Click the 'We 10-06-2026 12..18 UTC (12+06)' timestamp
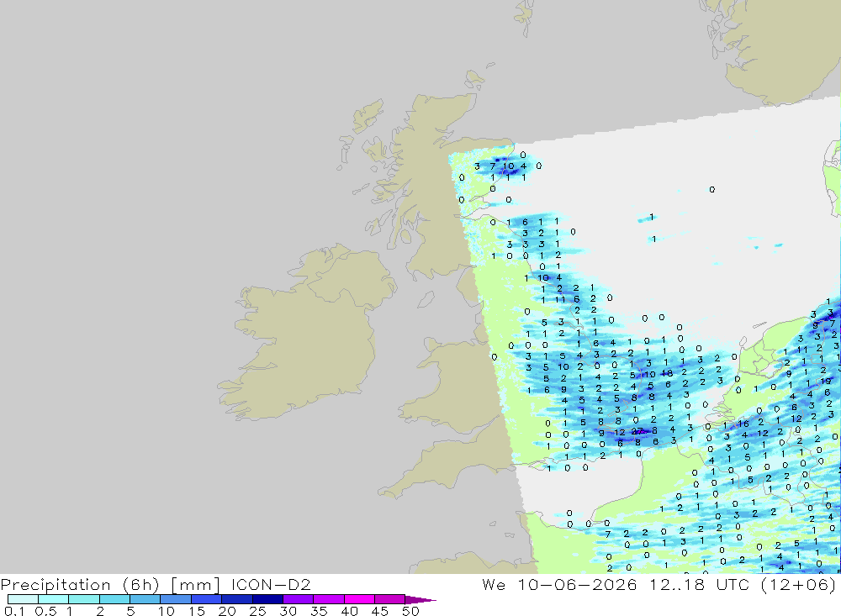841x616 pixels. pos(659,584)
